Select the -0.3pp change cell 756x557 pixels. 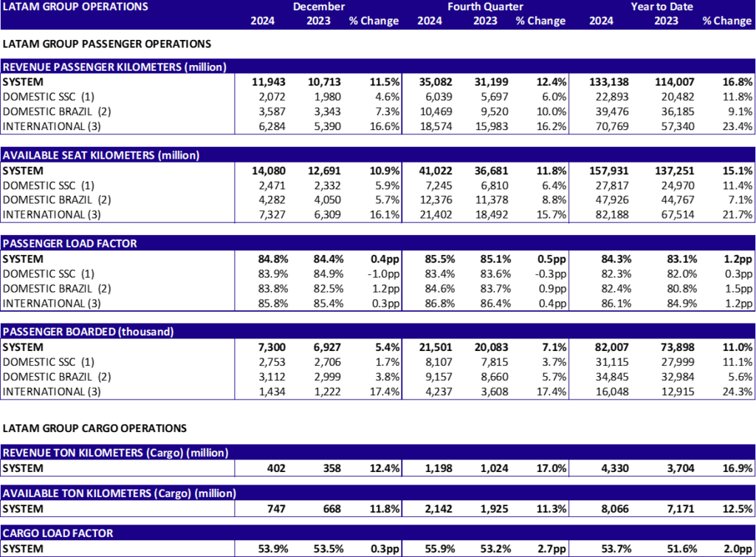pyautogui.click(x=551, y=274)
